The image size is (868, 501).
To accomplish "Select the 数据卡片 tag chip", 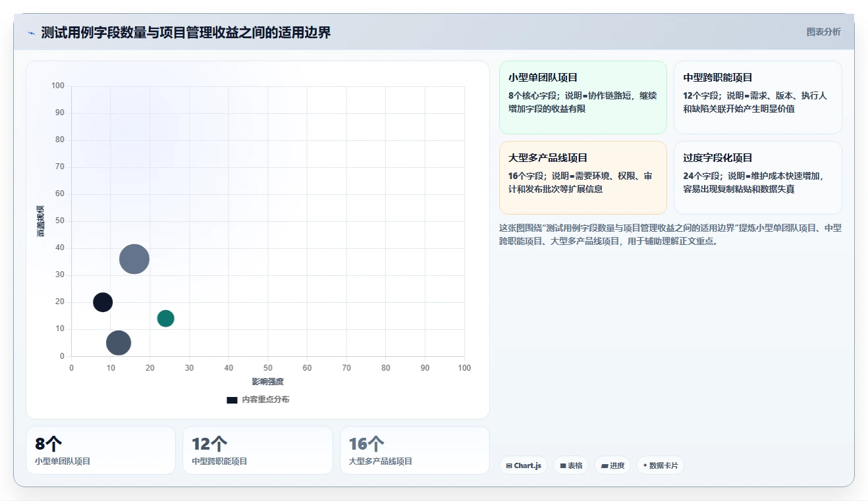I will (661, 465).
